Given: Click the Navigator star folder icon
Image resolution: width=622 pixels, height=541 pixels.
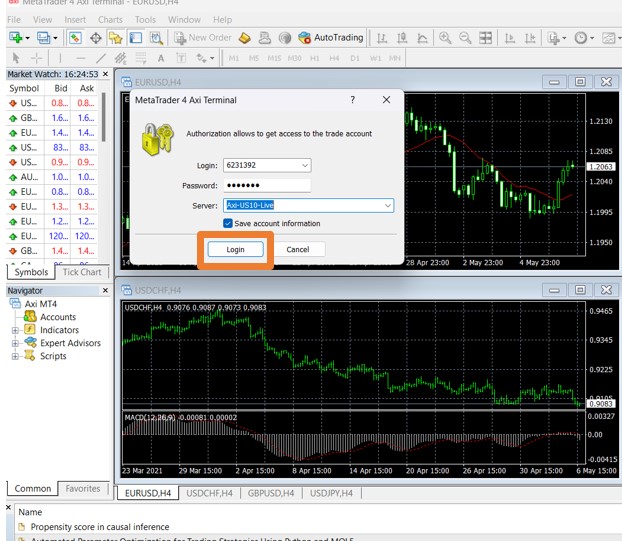Looking at the screenshot, I should click(115, 38).
